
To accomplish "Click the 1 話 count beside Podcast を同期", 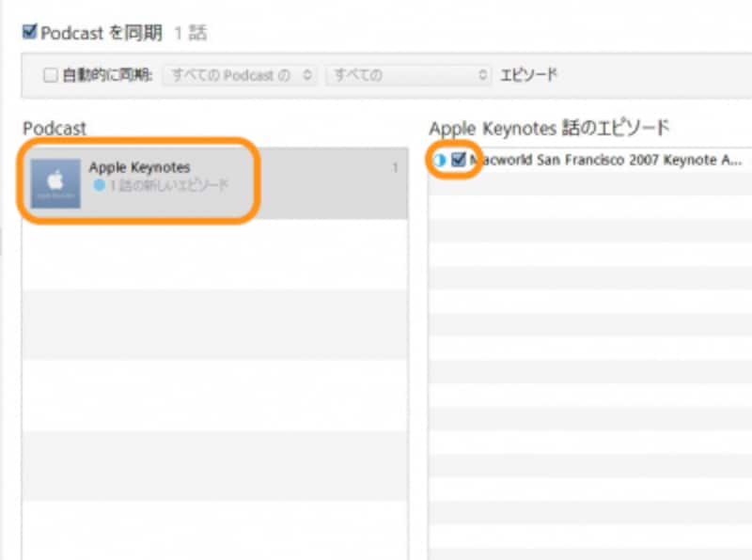I will 191,33.
